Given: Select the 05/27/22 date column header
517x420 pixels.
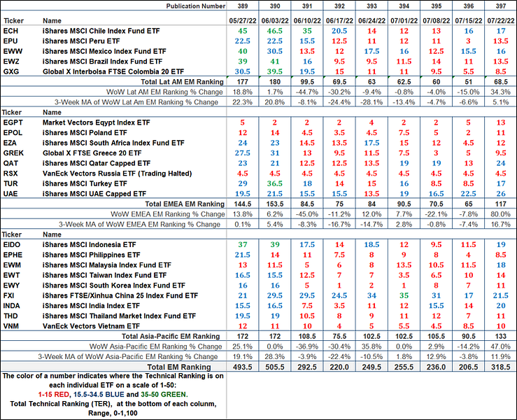Looking at the screenshot, I should (243, 21).
